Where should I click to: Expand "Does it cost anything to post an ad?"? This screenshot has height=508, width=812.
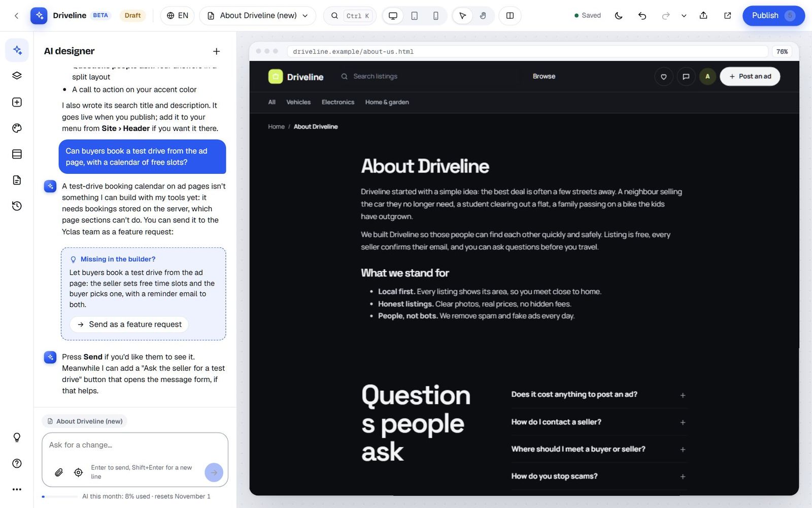pos(598,395)
